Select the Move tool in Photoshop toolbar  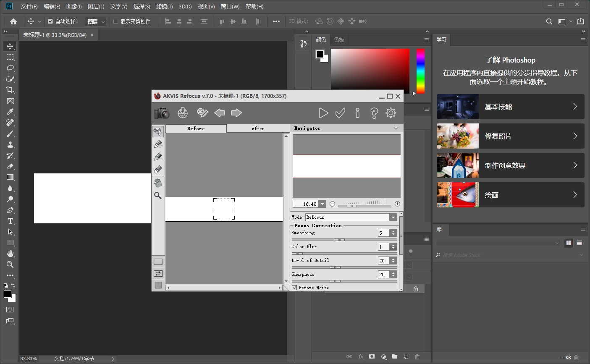10,46
